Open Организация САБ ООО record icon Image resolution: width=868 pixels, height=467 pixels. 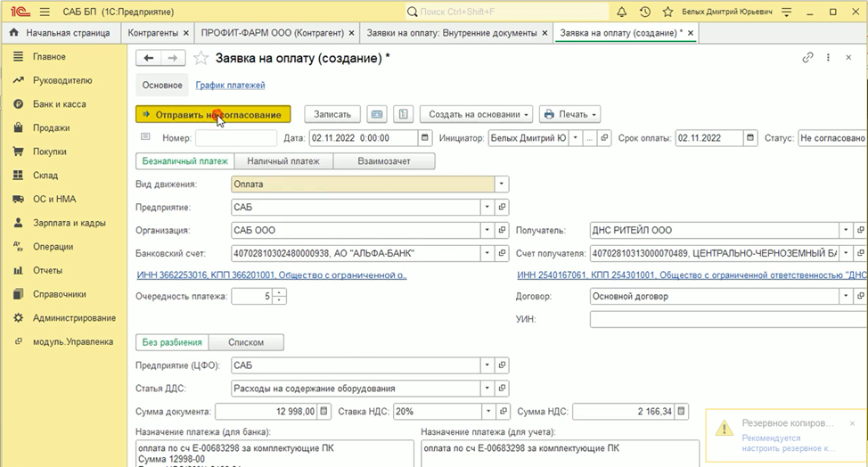(502, 230)
